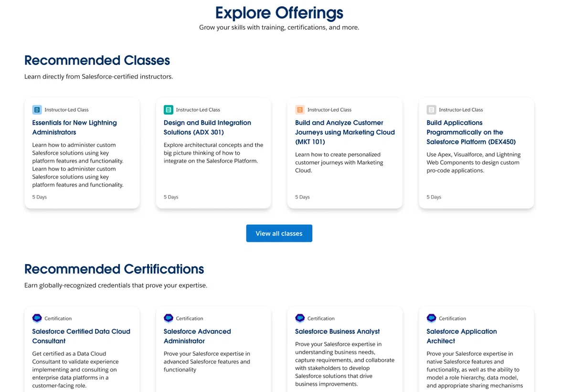Image resolution: width=573 pixels, height=392 pixels.
Task: Open Essentials for New Lightning Administrators class
Action: 74,127
